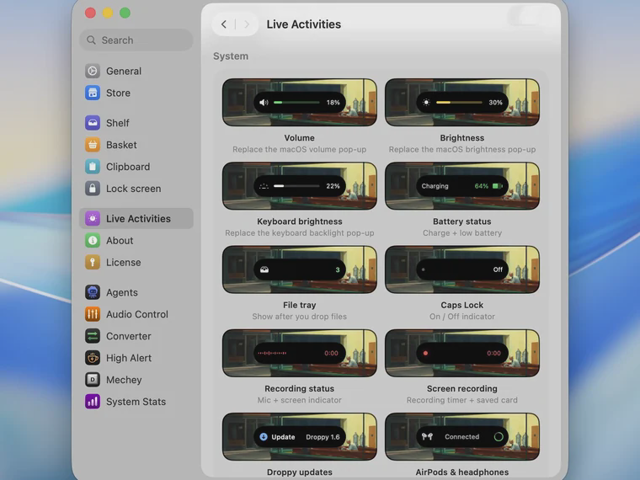Click 'Replace the keyboard backlight pop-up' text

click(300, 233)
